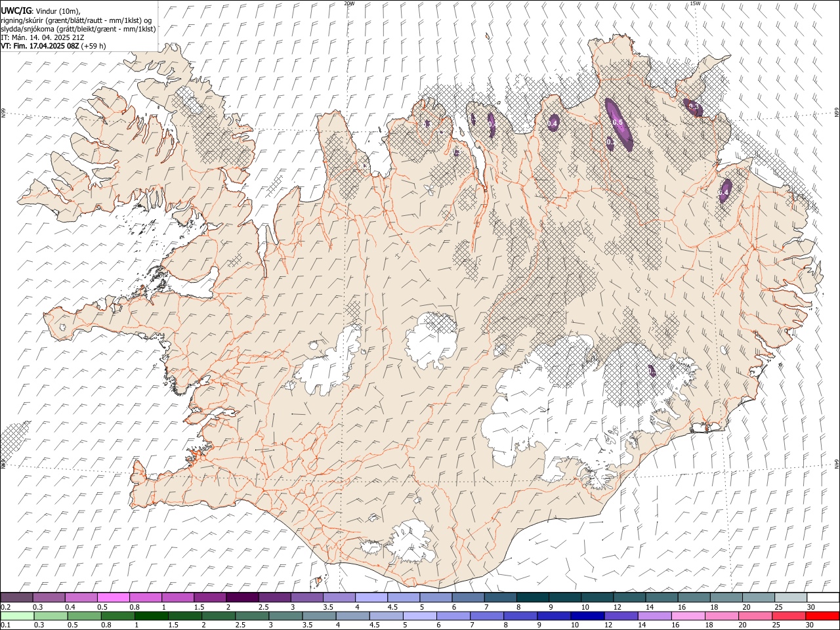Click the "20W" longitude label

[x=349, y=3]
